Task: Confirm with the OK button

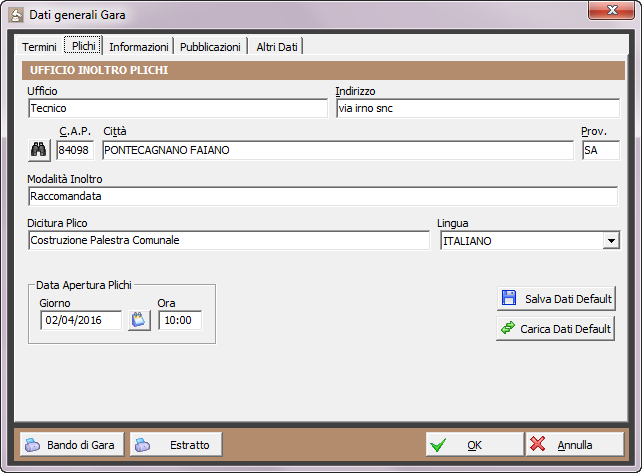Action: pyautogui.click(x=473, y=445)
